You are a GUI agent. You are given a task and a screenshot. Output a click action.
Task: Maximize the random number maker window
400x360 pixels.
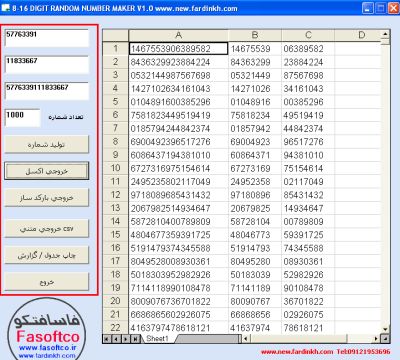point(380,8)
